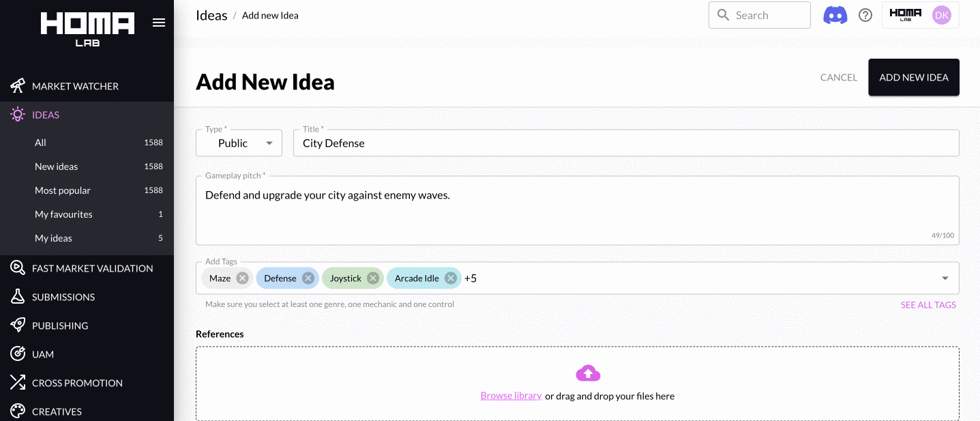980x421 pixels.
Task: Show the +5 hidden tags
Action: pos(471,278)
